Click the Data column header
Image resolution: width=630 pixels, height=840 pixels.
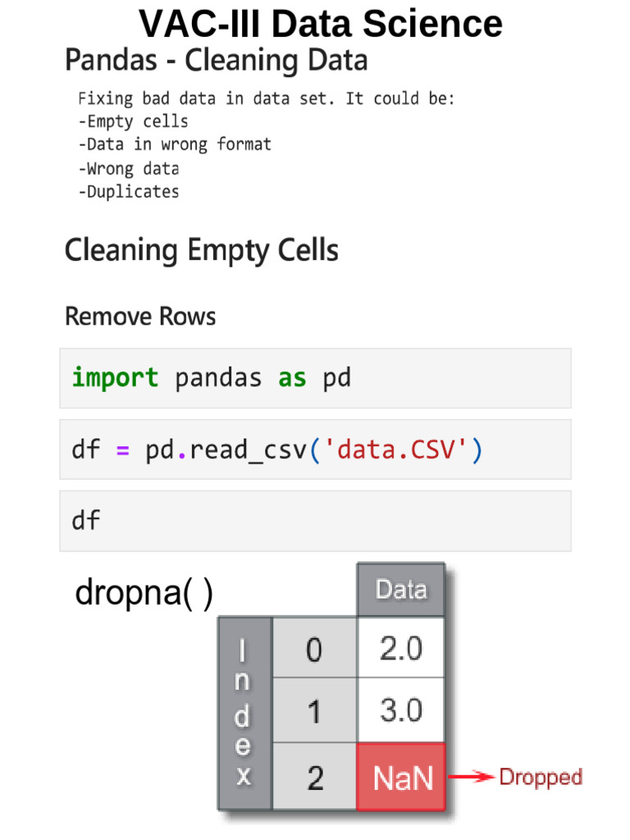pyautogui.click(x=401, y=590)
